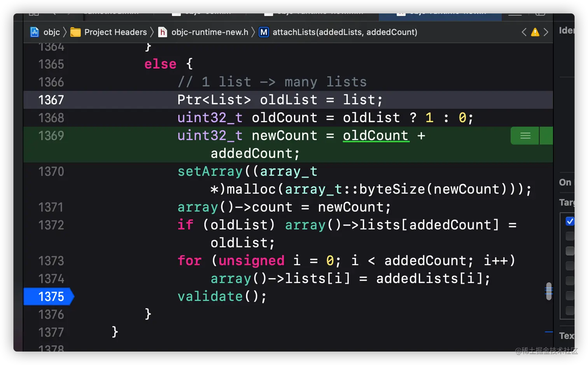Click line number 1368 in the gutter
This screenshot has width=588, height=365.
[51, 118]
